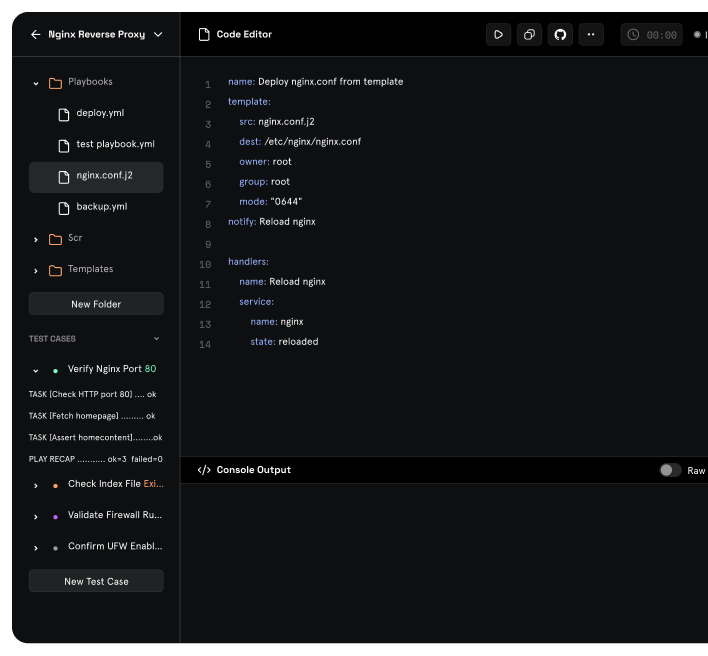Select backup.yml in the file tree
The image size is (708, 656).
[x=101, y=207]
